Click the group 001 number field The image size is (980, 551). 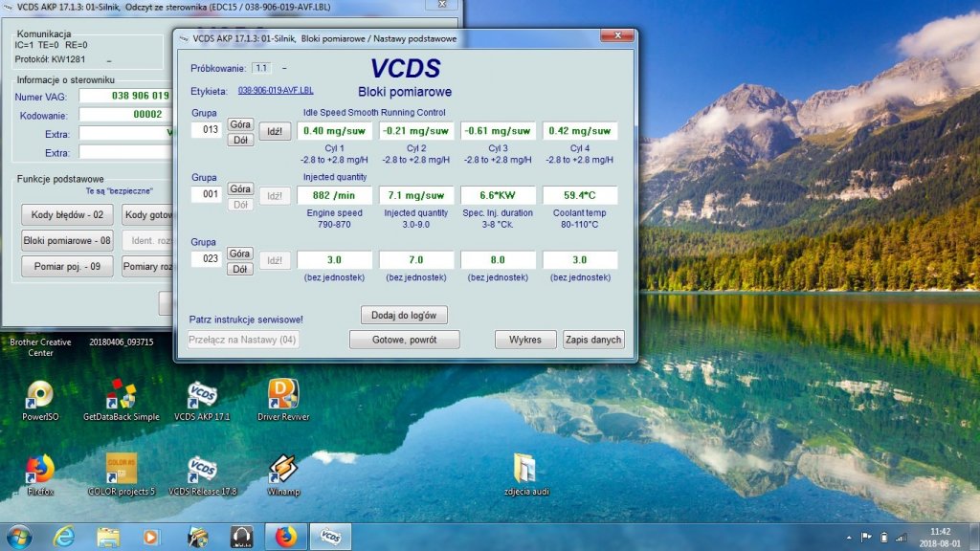tap(207, 193)
